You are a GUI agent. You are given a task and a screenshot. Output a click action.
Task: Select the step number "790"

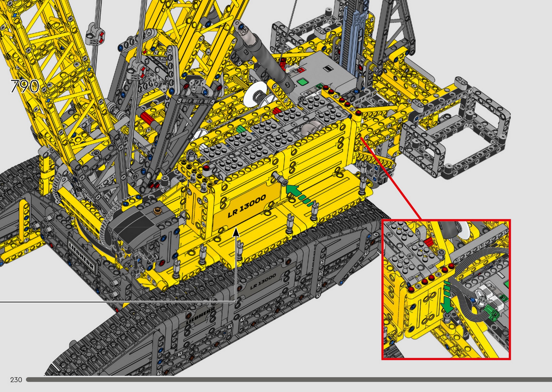point(25,86)
